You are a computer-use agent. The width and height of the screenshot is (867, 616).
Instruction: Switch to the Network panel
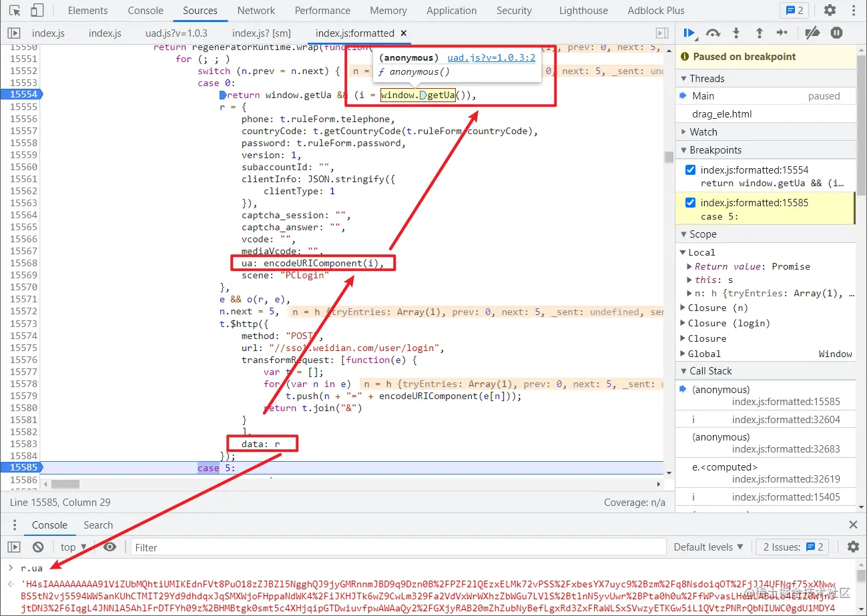(x=256, y=11)
